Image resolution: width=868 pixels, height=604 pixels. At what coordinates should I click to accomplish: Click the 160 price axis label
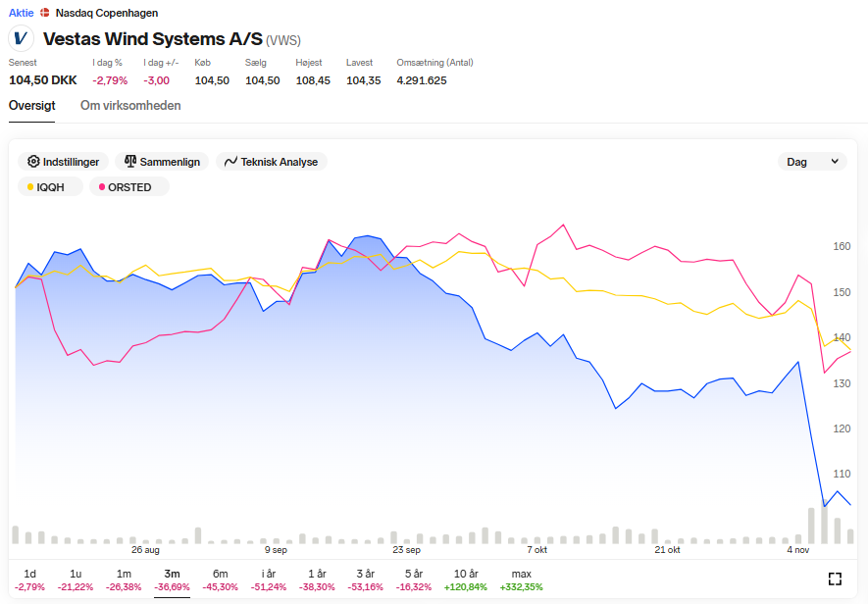tap(842, 246)
